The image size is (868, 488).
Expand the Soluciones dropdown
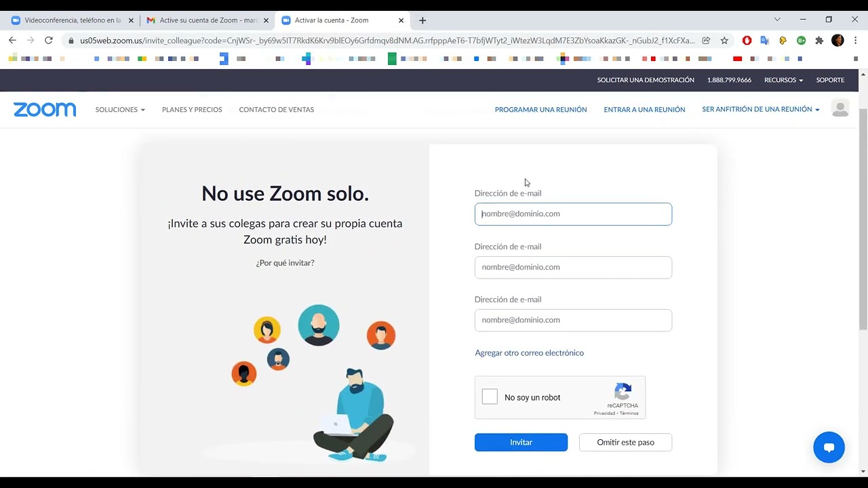point(120,110)
